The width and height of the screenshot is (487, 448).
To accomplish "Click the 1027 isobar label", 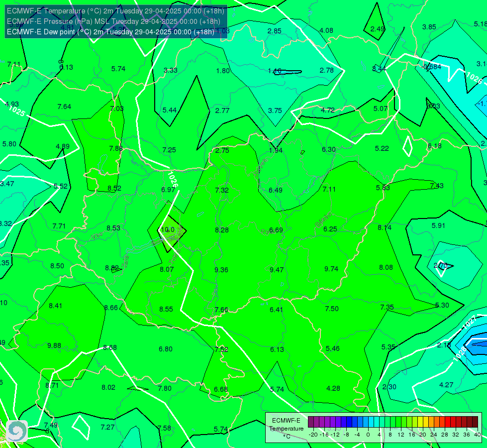I will click(469, 322).
